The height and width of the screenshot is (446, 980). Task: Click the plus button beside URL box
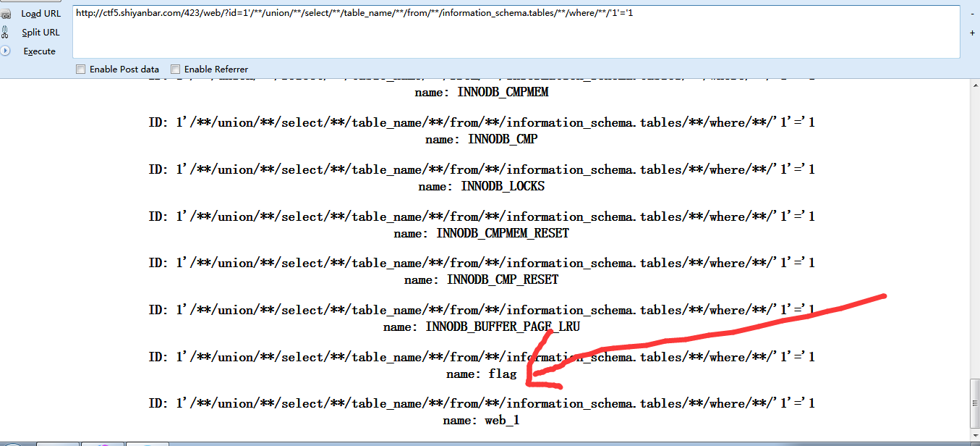[x=971, y=33]
